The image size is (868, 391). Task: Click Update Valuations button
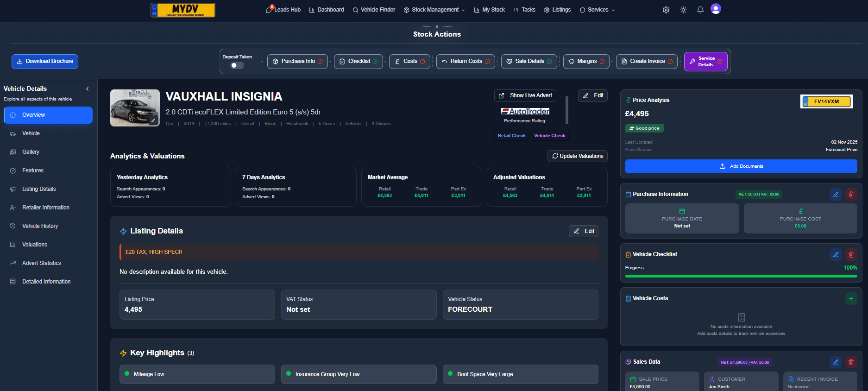click(577, 156)
